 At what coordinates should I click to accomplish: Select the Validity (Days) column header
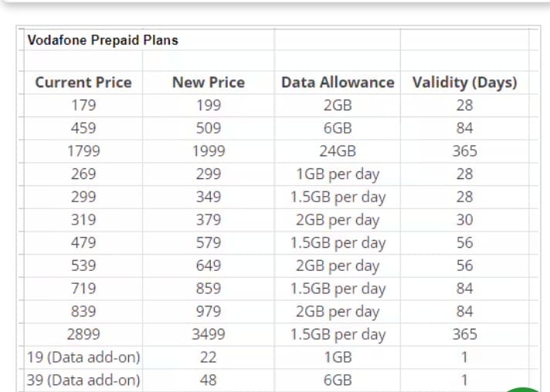coord(464,83)
